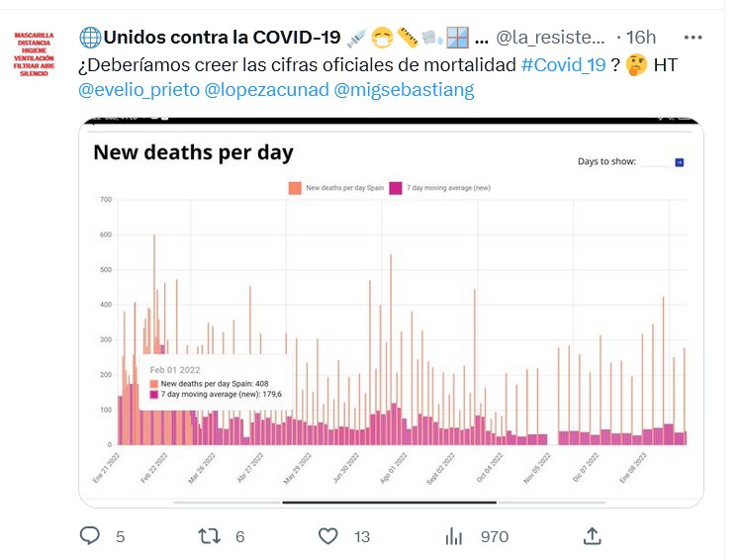Open the @migsebastiang mention link
Viewport: 742px width, 560px height.
(405, 90)
